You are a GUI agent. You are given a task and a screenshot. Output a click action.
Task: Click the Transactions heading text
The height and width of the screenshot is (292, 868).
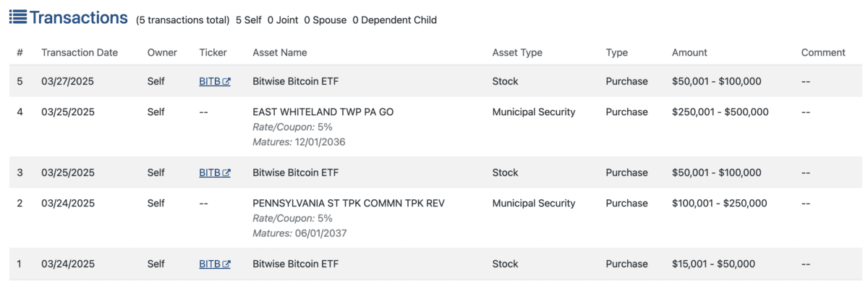[79, 18]
